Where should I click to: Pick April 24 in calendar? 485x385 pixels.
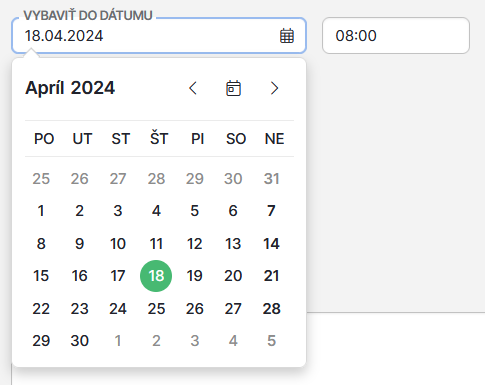(118, 309)
